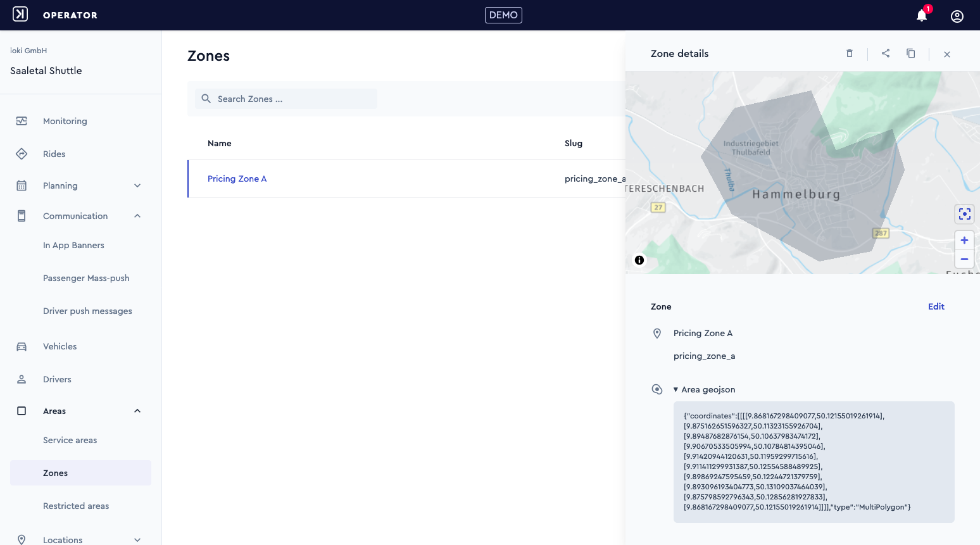Close the Zone details panel

pos(947,54)
